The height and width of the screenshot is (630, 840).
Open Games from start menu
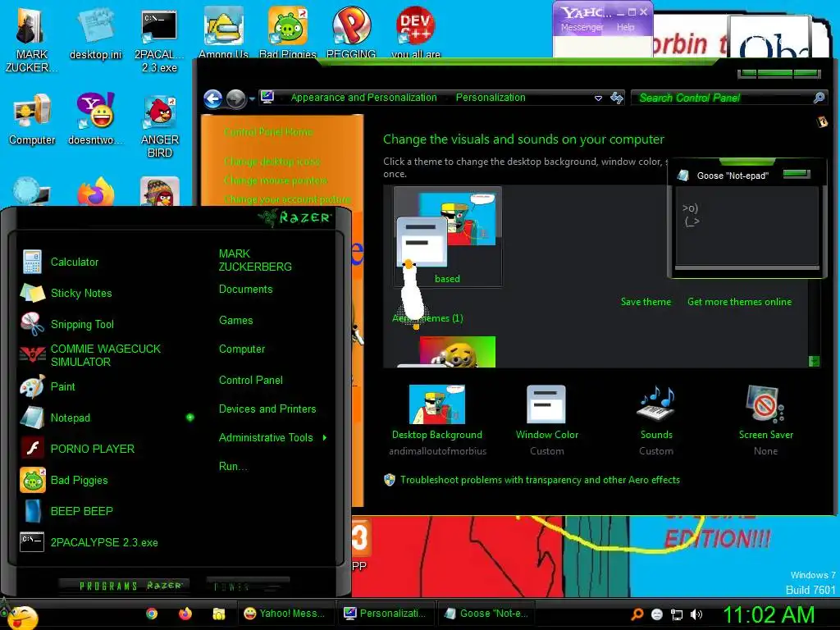(235, 321)
